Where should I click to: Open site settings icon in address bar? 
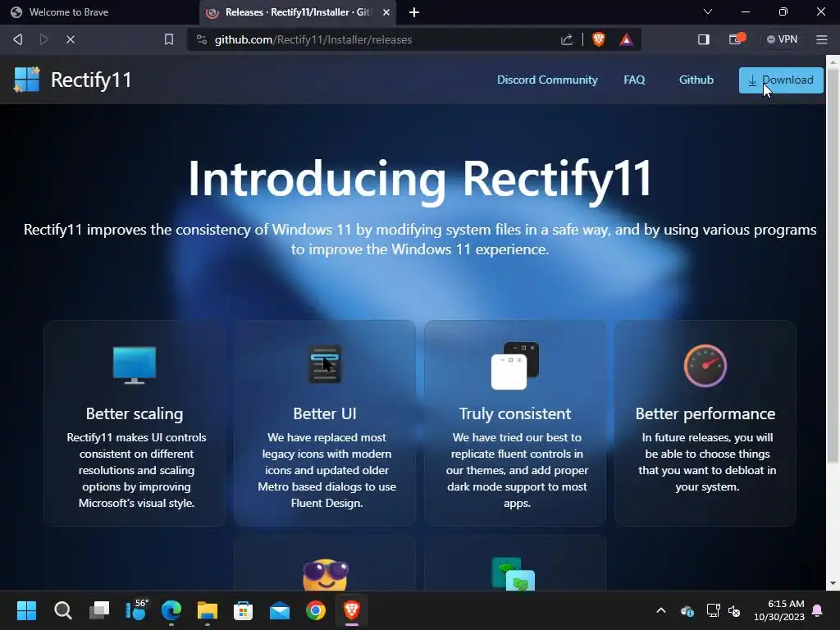click(x=202, y=39)
